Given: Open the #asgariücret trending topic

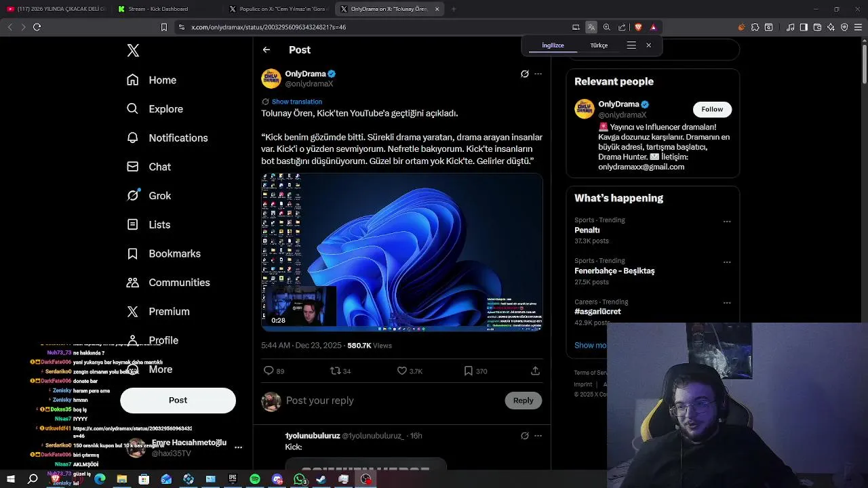Looking at the screenshot, I should pos(597,312).
